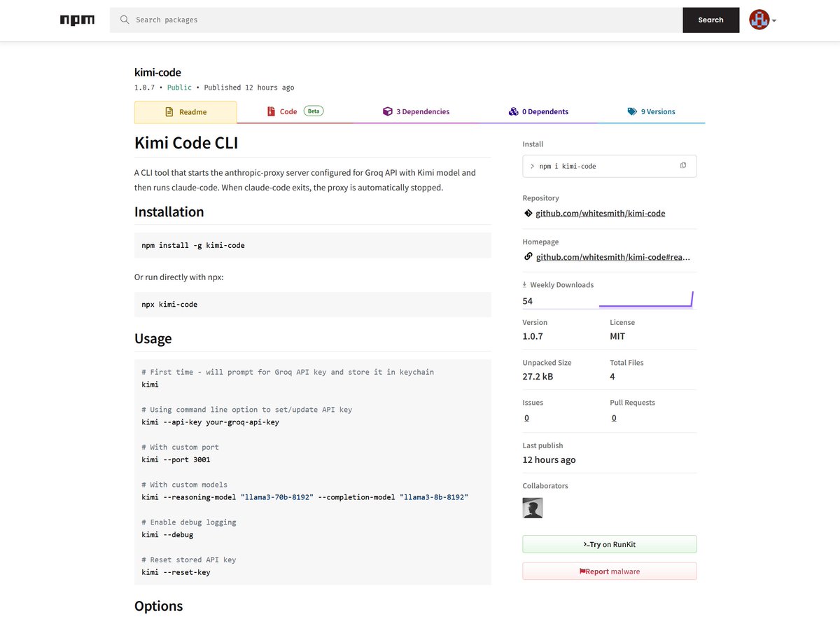The width and height of the screenshot is (840, 617).
Task: Copy the npm i kimi-code install command
Action: click(x=683, y=165)
